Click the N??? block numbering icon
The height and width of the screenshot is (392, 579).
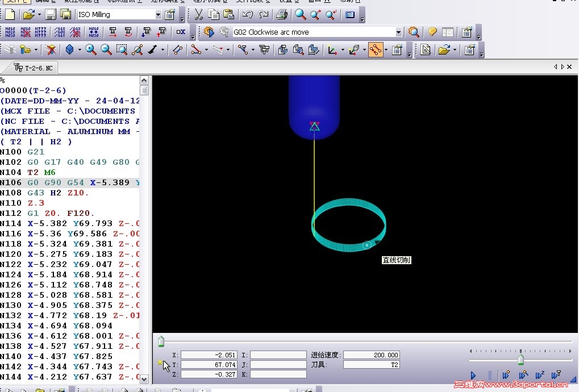pos(40,32)
